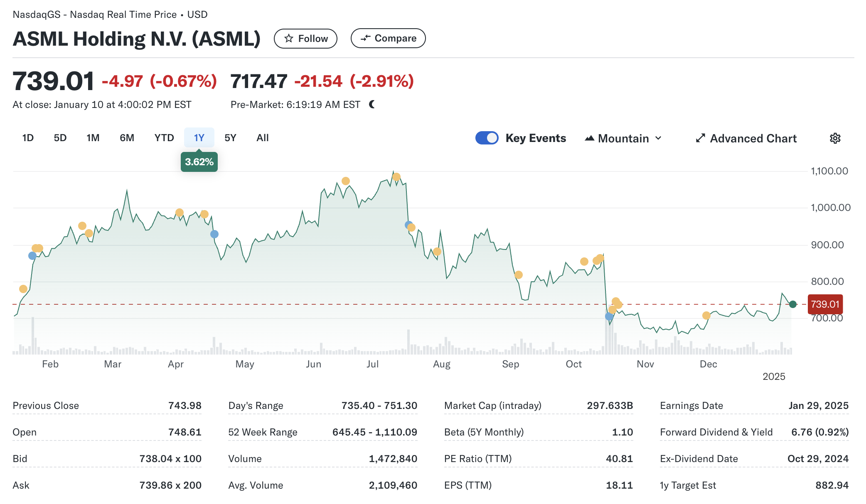
Task: Select the YTD range tab
Action: click(x=164, y=138)
